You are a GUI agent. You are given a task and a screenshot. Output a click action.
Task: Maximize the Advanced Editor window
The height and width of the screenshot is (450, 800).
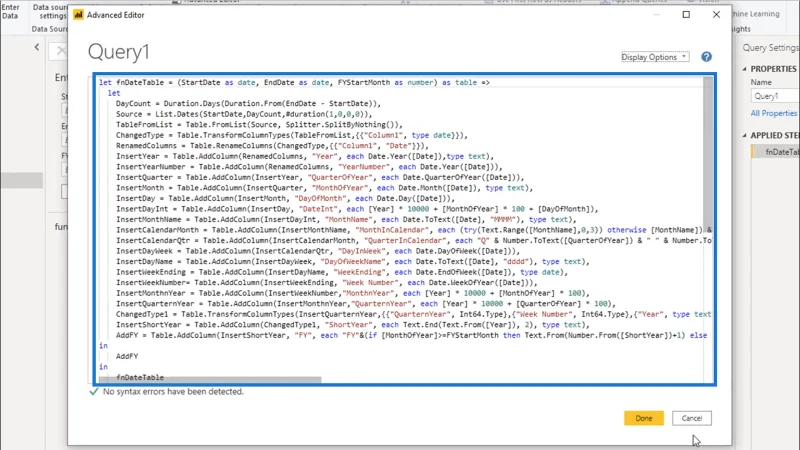[x=686, y=14]
